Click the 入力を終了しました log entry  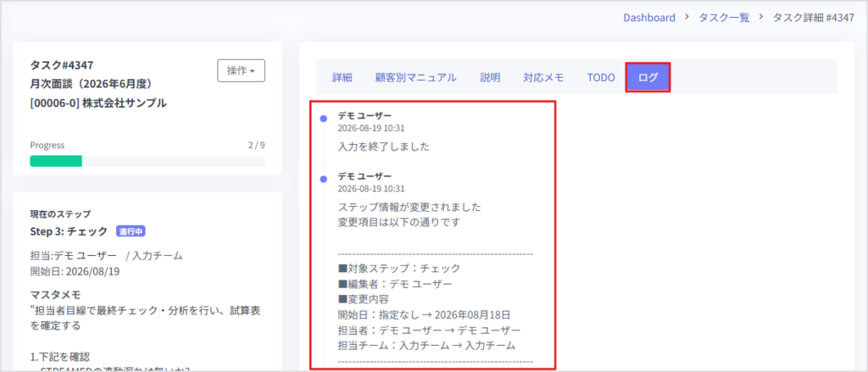384,147
